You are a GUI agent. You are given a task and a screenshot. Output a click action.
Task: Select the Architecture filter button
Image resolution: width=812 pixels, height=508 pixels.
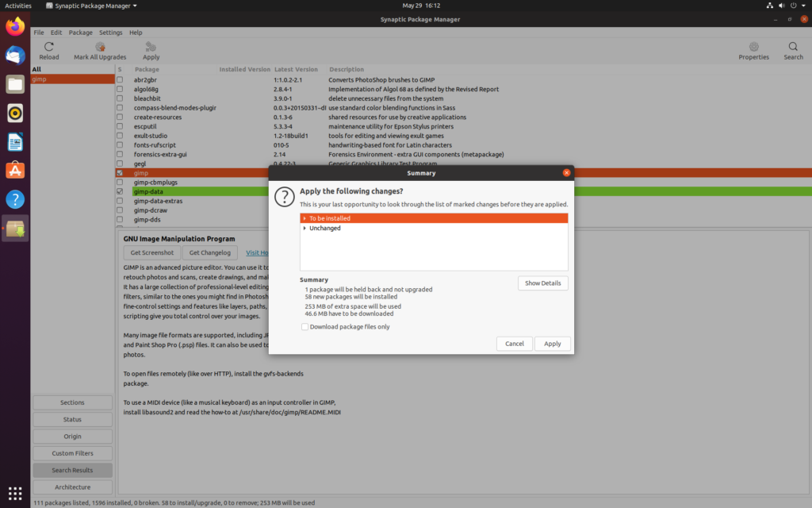(x=72, y=487)
